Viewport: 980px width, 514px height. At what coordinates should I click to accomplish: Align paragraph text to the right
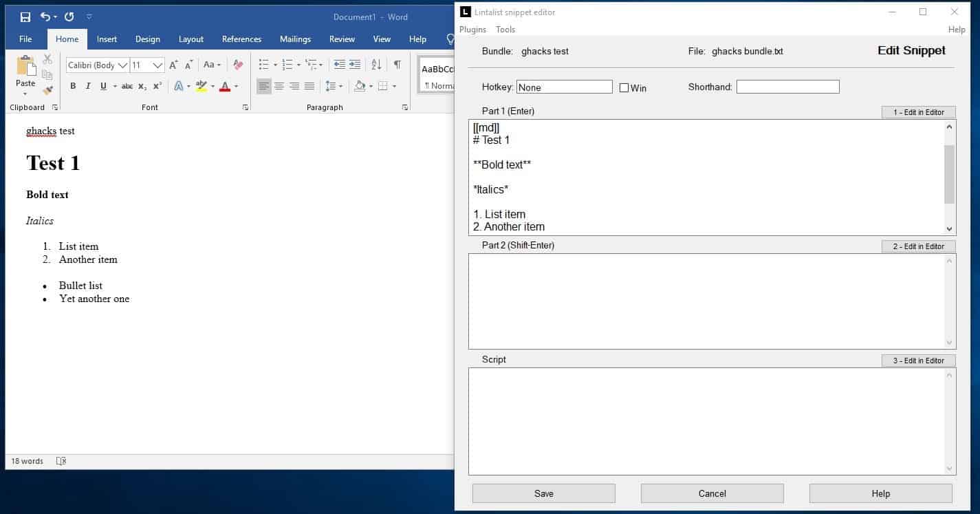(294, 86)
